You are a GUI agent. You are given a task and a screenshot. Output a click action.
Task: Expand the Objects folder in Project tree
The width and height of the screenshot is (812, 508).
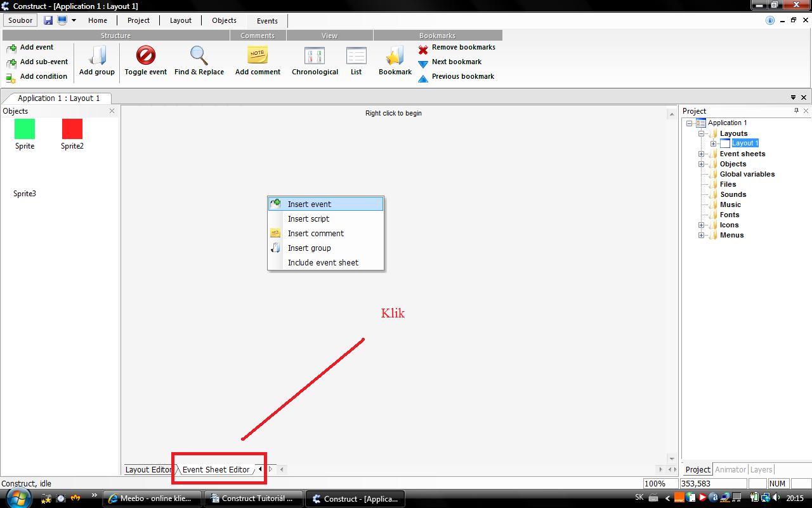tap(702, 164)
